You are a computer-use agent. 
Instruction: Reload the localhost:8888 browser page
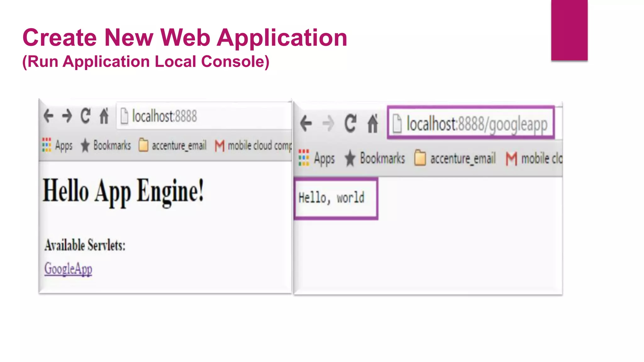[86, 116]
